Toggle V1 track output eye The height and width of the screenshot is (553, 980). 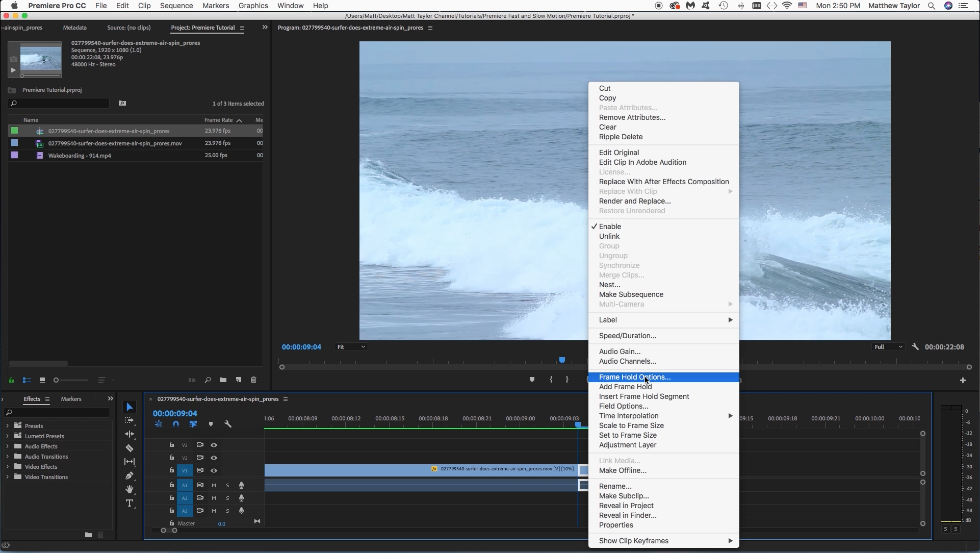214,471
